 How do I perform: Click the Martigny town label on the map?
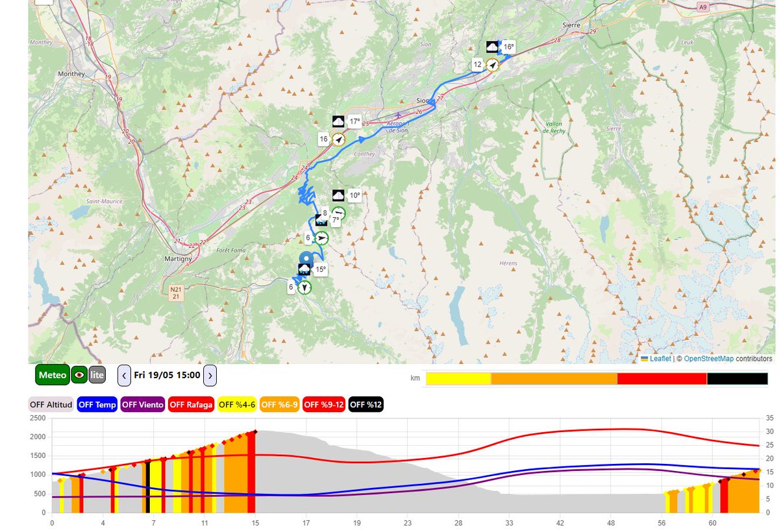click(x=177, y=259)
